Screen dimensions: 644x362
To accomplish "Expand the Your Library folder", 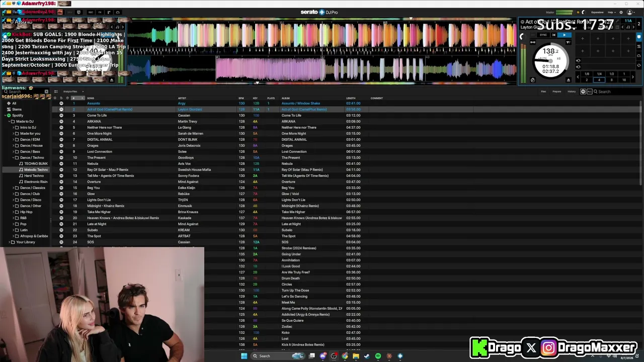I will point(9,242).
